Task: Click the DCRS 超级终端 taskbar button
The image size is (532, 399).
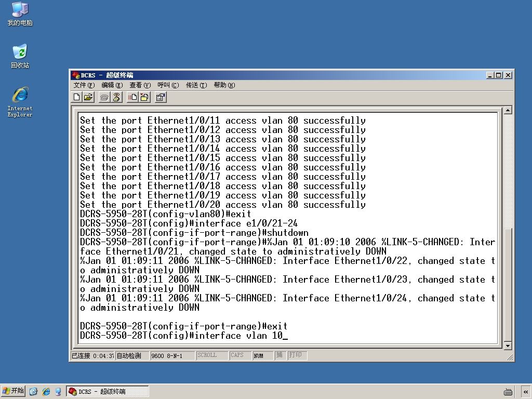Action: tap(107, 392)
